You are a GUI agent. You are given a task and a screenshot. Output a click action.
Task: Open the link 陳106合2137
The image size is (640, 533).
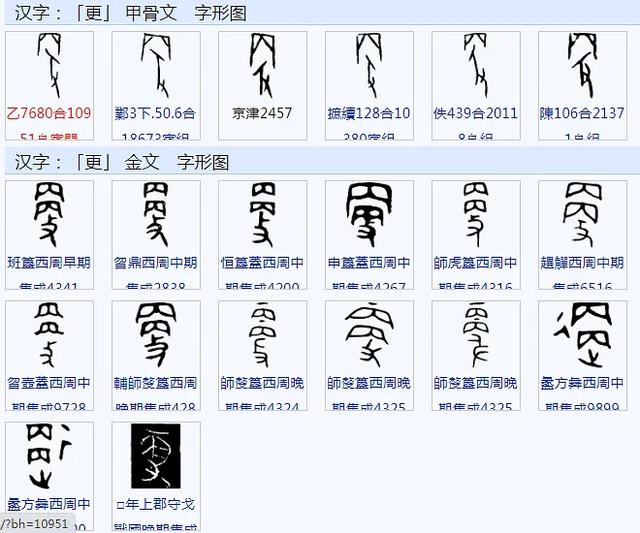pyautogui.click(x=582, y=113)
